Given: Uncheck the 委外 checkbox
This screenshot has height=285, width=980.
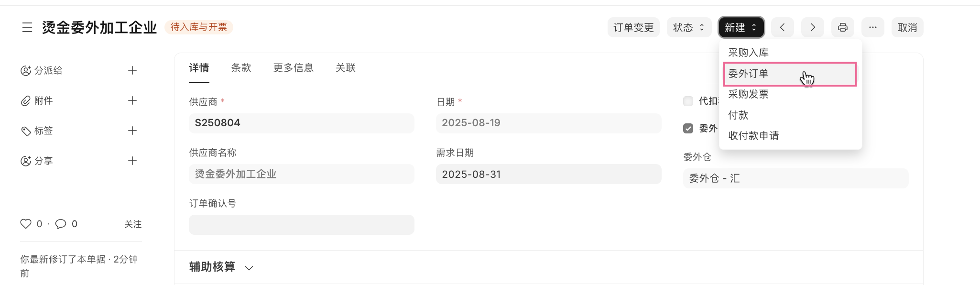Looking at the screenshot, I should 688,128.
